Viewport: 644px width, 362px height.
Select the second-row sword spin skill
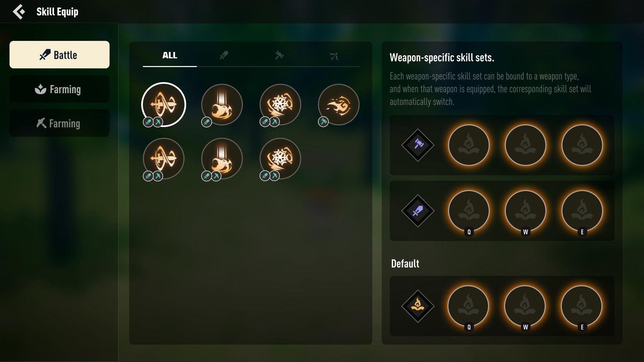(163, 159)
